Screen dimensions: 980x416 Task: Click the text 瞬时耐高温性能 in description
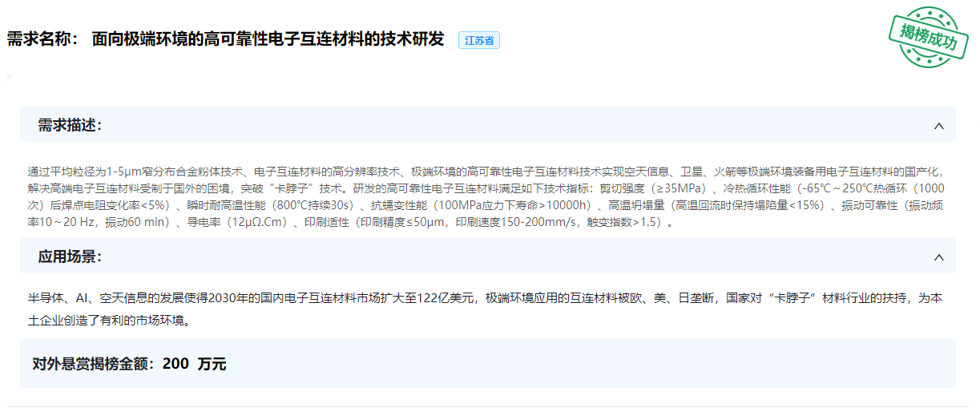(216, 206)
